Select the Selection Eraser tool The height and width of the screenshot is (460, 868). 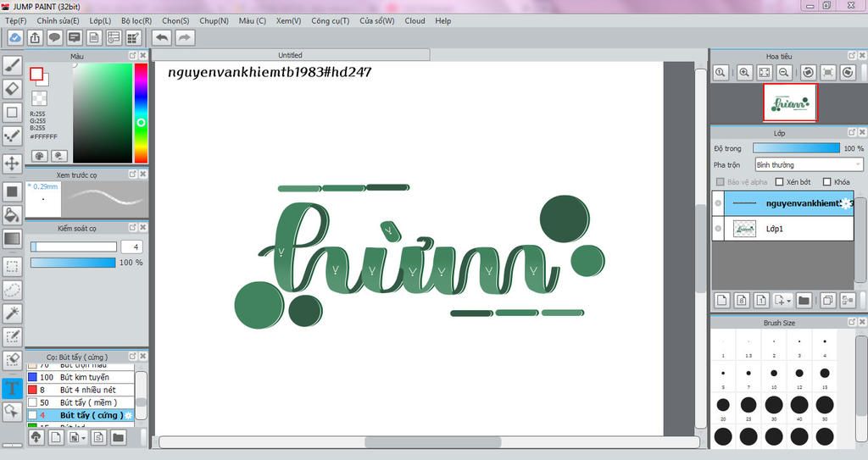point(12,360)
